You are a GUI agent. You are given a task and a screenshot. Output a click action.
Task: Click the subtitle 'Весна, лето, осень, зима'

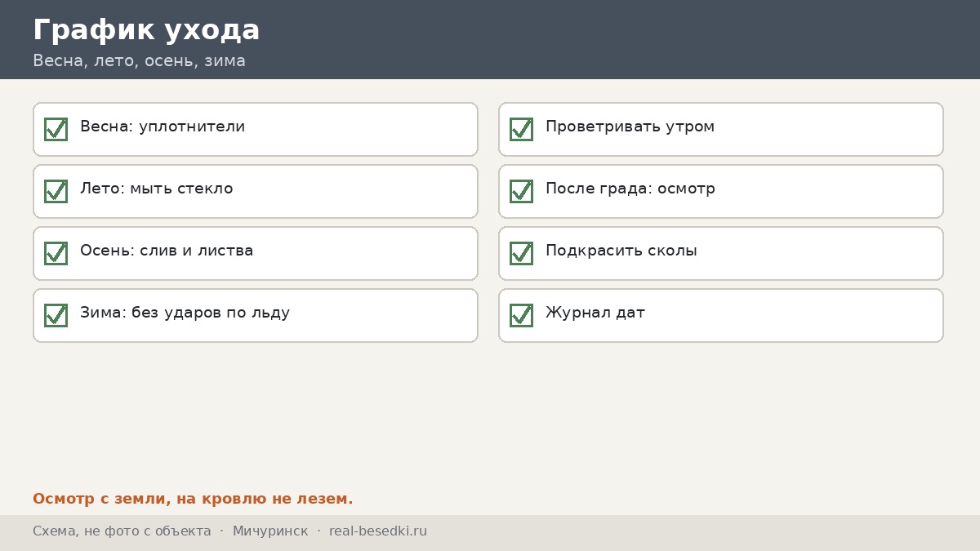click(x=139, y=60)
